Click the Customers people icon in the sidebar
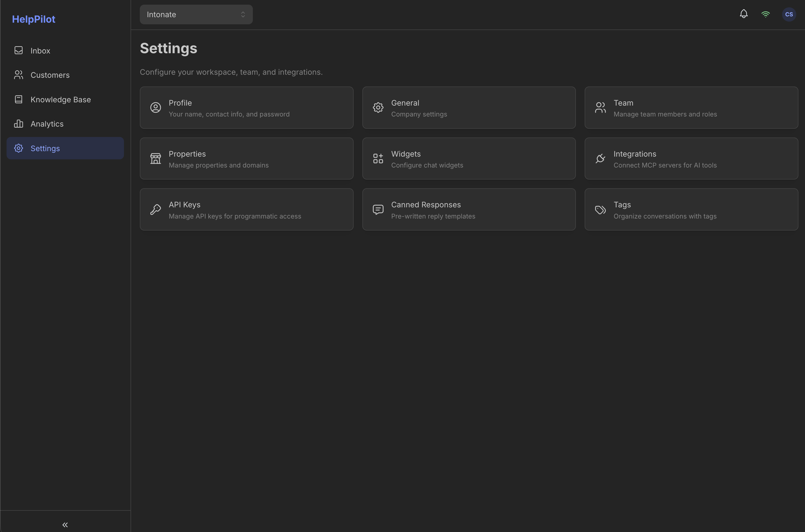The image size is (805, 532). (x=19, y=75)
